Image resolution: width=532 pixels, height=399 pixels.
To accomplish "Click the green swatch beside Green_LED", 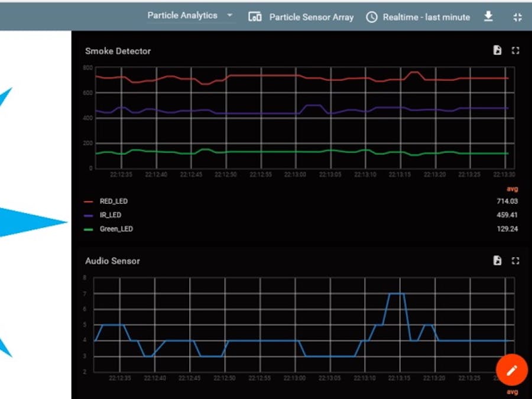I will 89,229.
